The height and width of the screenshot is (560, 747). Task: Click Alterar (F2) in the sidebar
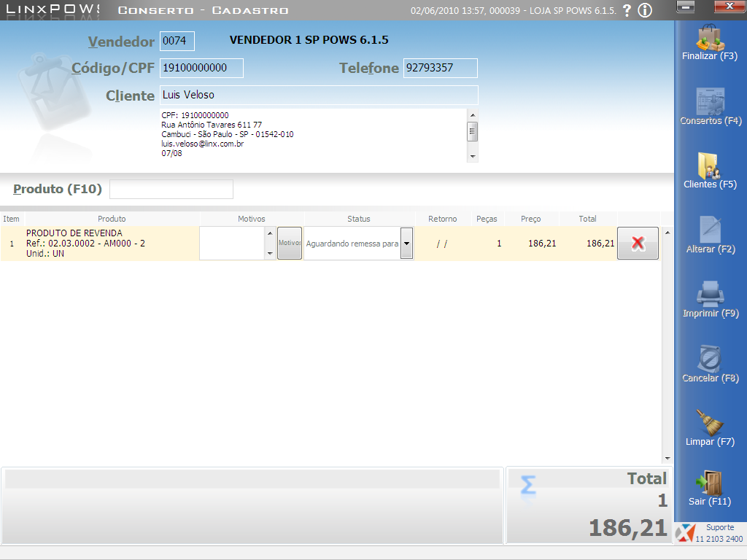click(710, 236)
